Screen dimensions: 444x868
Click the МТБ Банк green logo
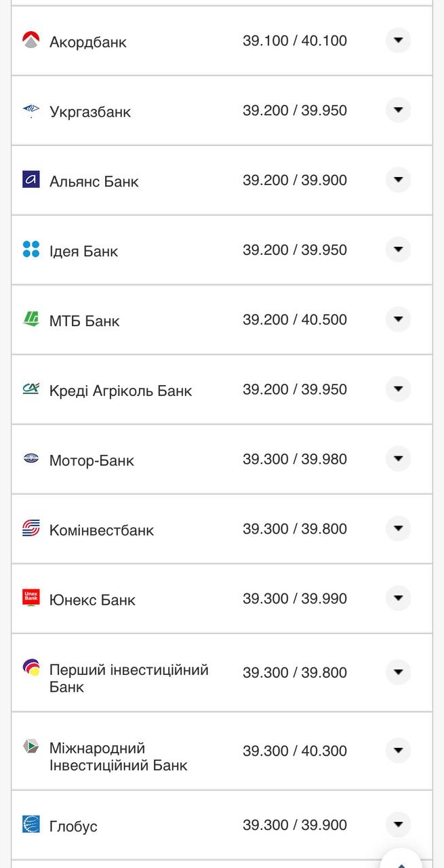(31, 319)
